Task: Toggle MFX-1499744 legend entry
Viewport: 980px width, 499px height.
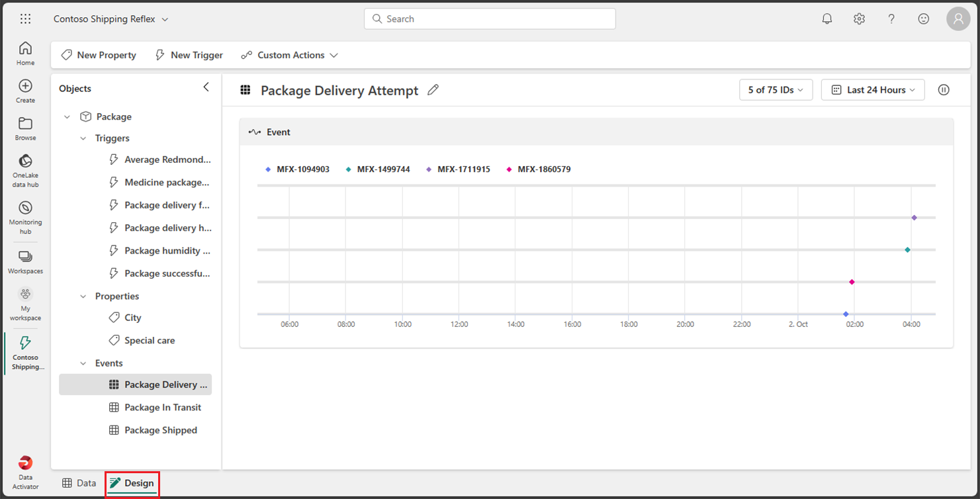Action: tap(378, 169)
